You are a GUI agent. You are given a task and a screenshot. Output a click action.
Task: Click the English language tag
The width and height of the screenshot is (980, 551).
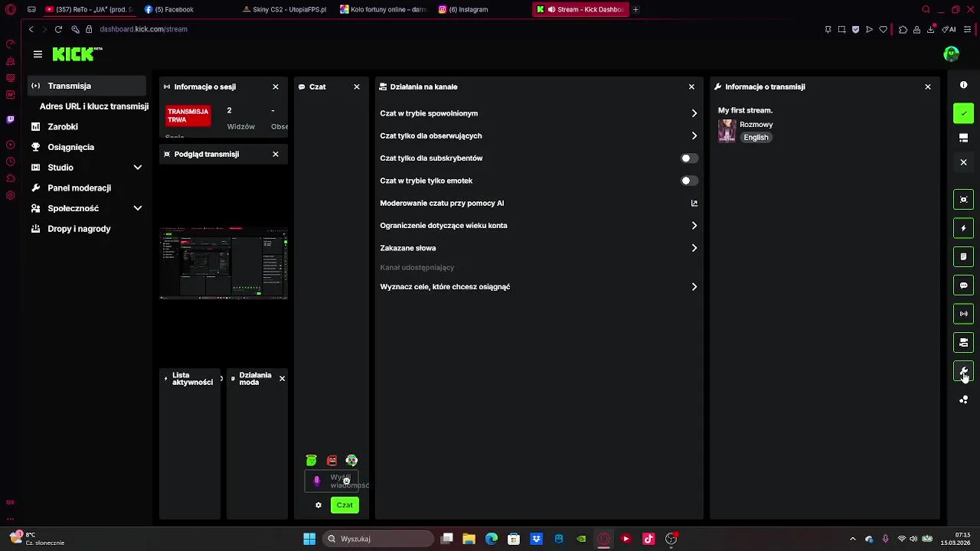click(756, 138)
